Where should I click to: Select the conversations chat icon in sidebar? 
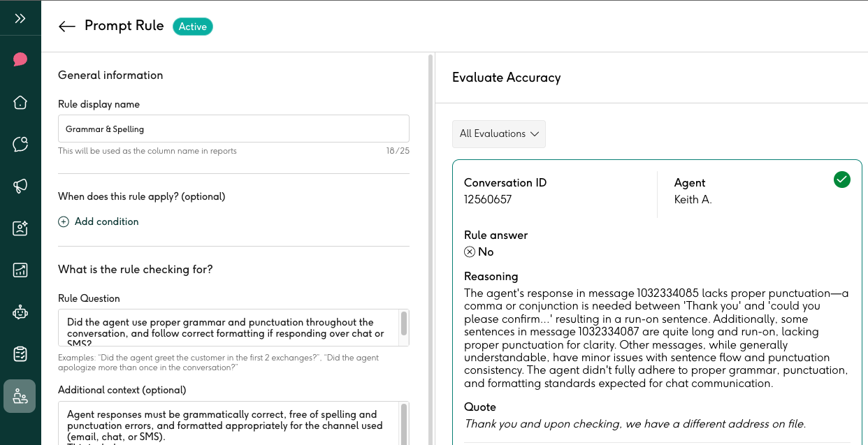point(20,144)
